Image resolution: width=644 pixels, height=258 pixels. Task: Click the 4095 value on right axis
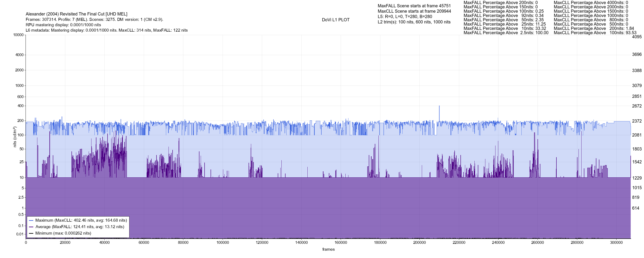pos(636,37)
